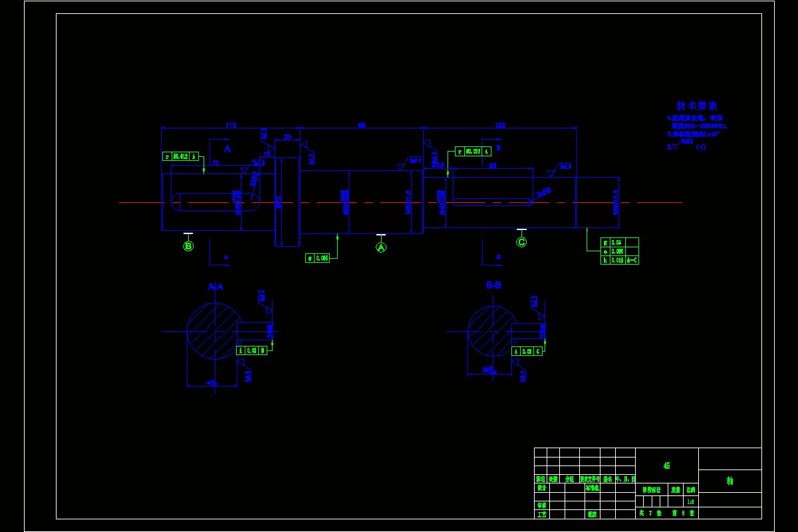The width and height of the screenshot is (798, 532).
Task: Click the '110' length dimension at top left
Action: pyautogui.click(x=231, y=124)
